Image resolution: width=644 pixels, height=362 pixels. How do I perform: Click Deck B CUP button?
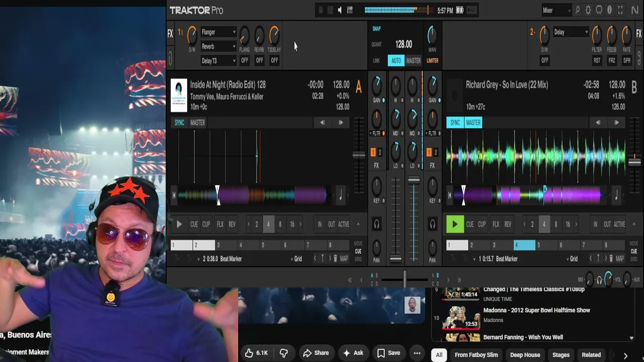pyautogui.click(x=482, y=224)
